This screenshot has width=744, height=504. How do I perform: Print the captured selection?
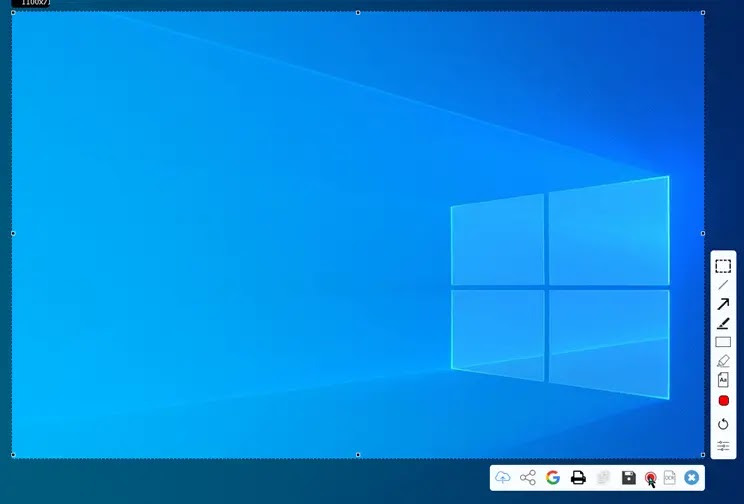578,477
